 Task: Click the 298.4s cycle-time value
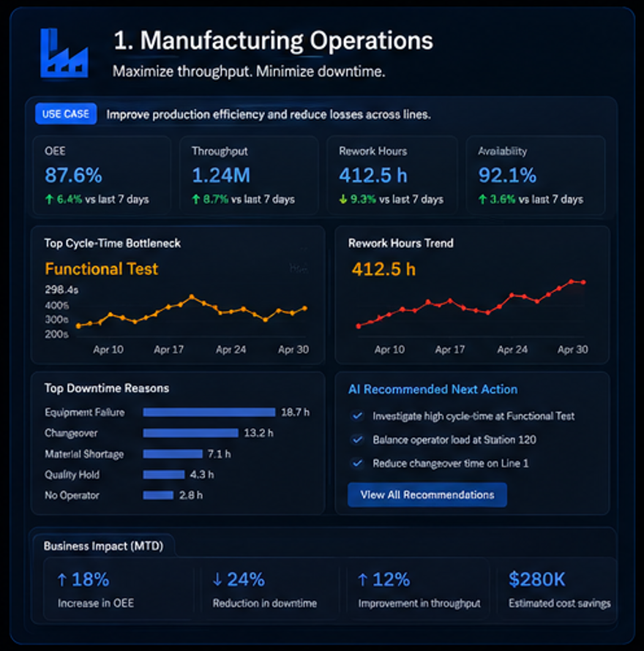point(61,290)
